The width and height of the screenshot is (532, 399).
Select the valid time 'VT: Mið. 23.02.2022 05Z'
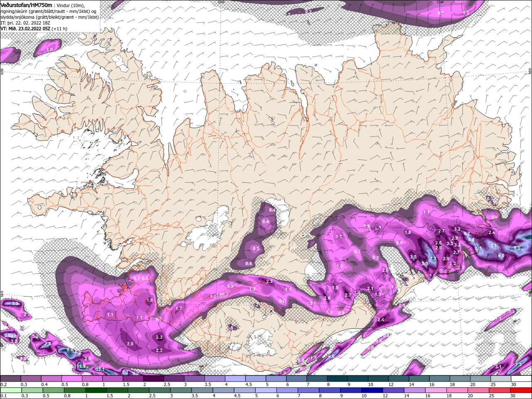(25, 29)
